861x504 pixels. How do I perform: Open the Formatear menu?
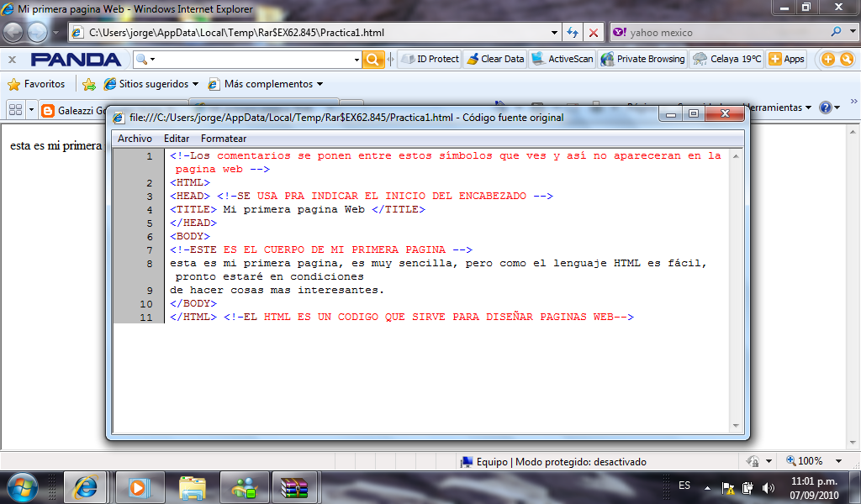click(x=223, y=138)
